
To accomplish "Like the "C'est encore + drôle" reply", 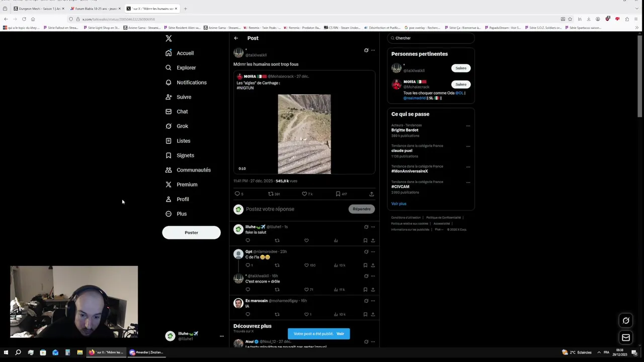I will 306,290.
